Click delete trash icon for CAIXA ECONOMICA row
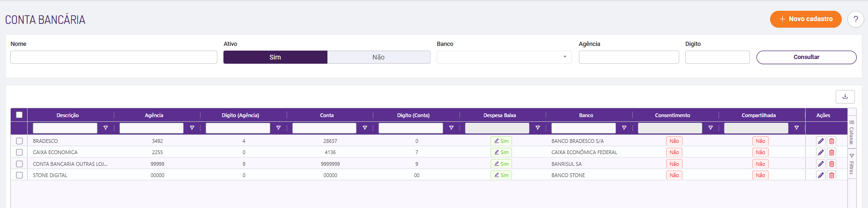Screen dimensions: 868x208 831,152
